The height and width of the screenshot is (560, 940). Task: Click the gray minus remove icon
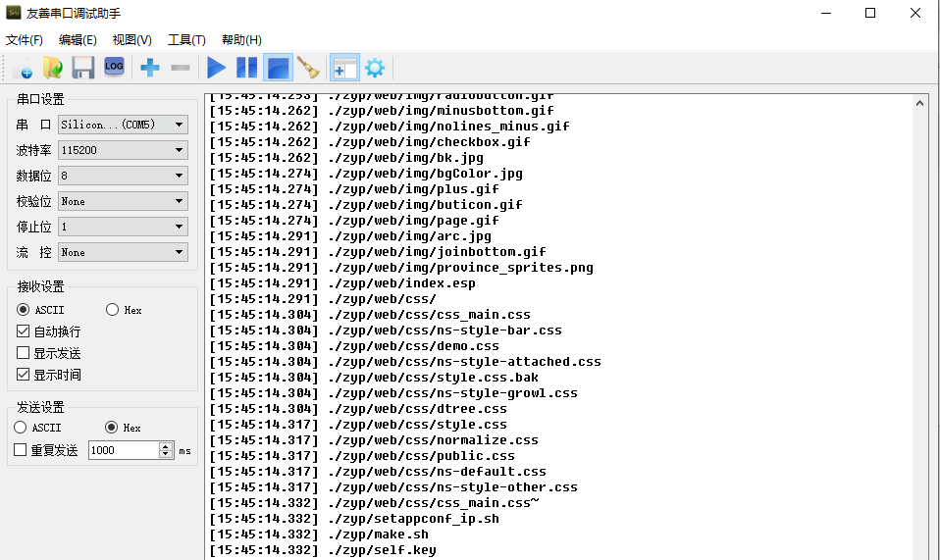point(181,68)
